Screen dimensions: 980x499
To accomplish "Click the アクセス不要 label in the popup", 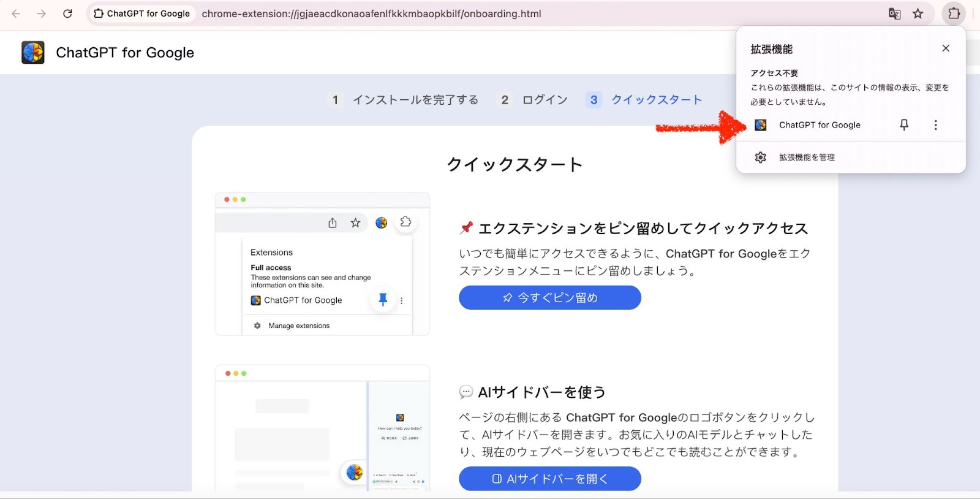I will point(774,73).
